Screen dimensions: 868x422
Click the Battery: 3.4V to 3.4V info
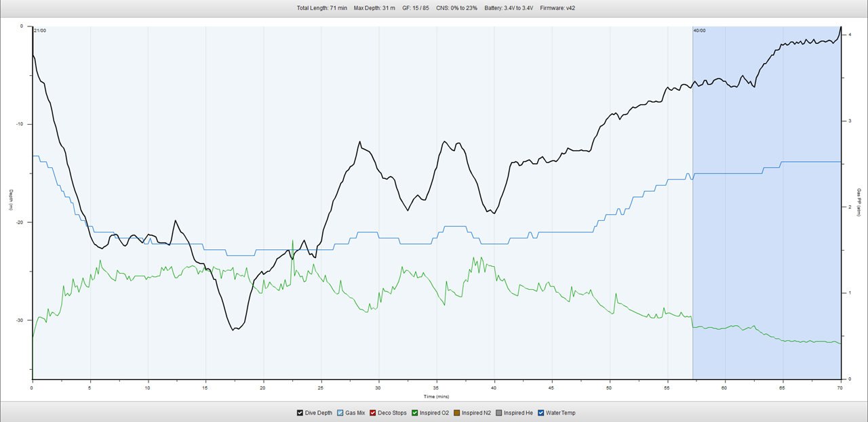click(x=509, y=8)
